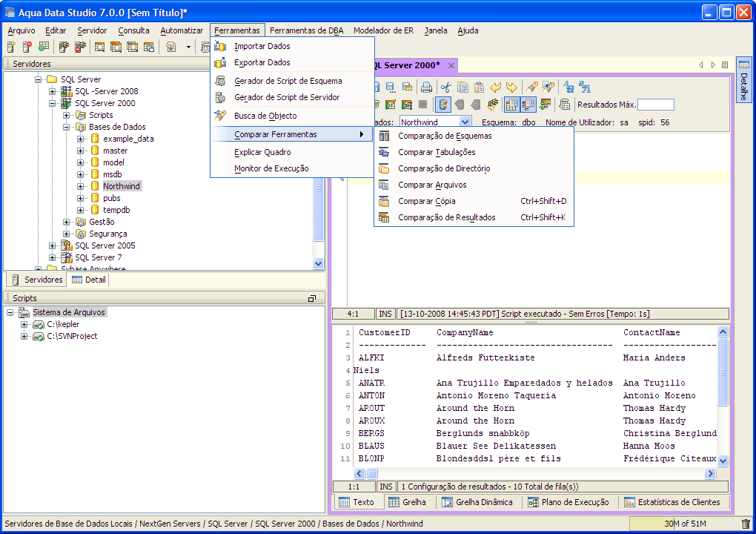Open the dropdown arrow next to script icon

[188, 47]
